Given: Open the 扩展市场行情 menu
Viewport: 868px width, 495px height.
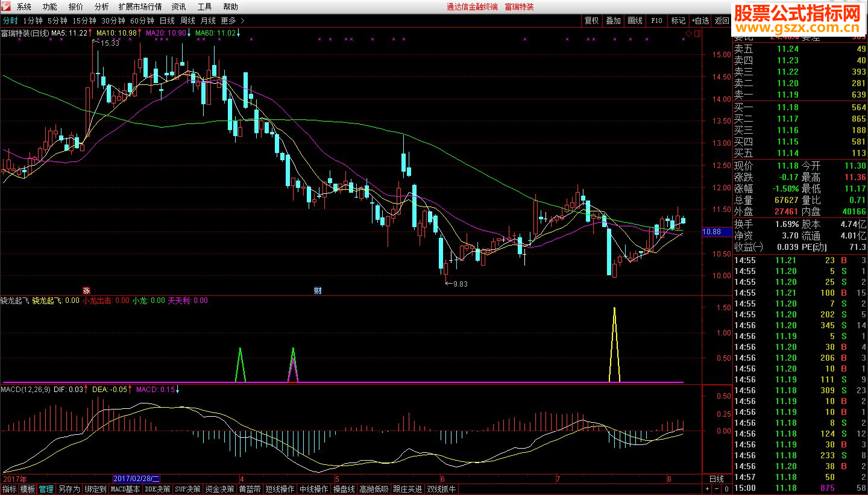Looking at the screenshot, I should point(140,7).
